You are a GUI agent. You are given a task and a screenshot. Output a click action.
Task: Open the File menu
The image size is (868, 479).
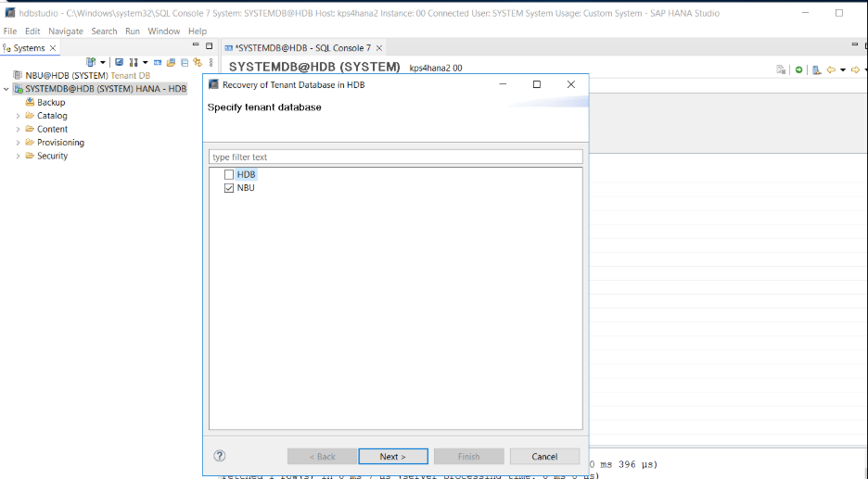10,31
